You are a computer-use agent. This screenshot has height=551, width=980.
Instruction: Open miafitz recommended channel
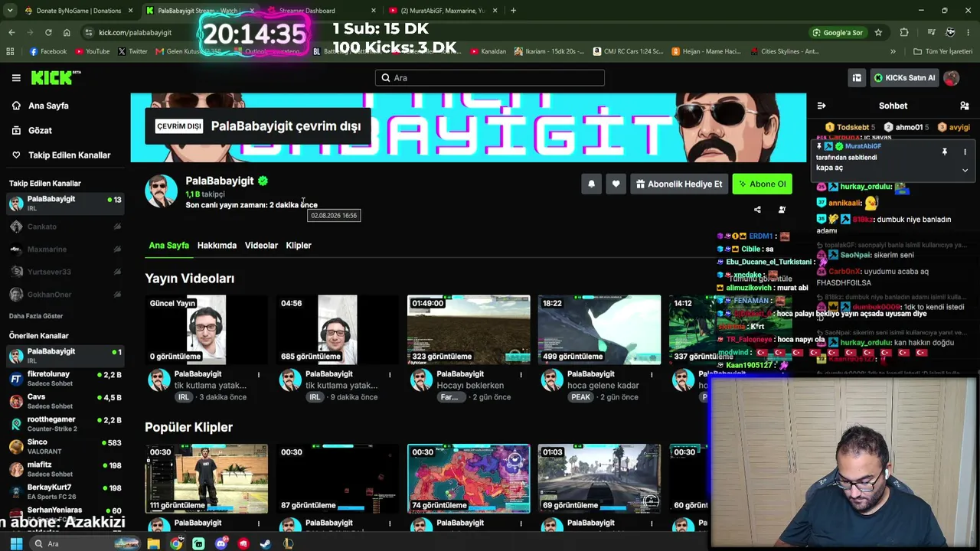[x=65, y=469]
